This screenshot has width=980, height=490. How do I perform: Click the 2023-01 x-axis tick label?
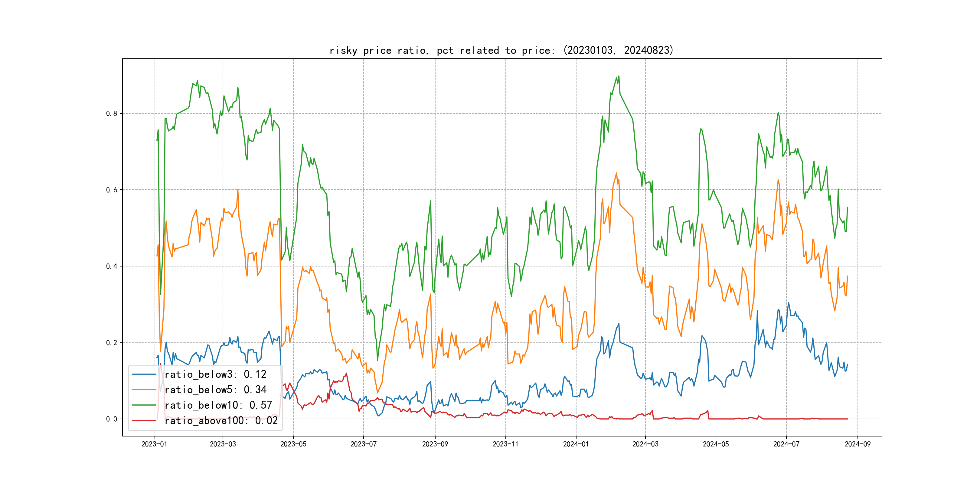[155, 444]
